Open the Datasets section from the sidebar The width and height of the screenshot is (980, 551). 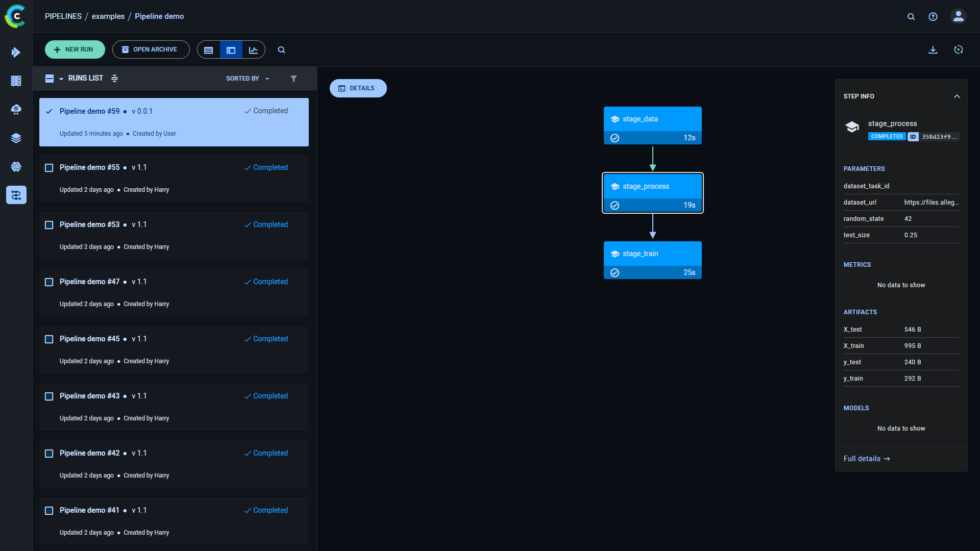(x=16, y=138)
